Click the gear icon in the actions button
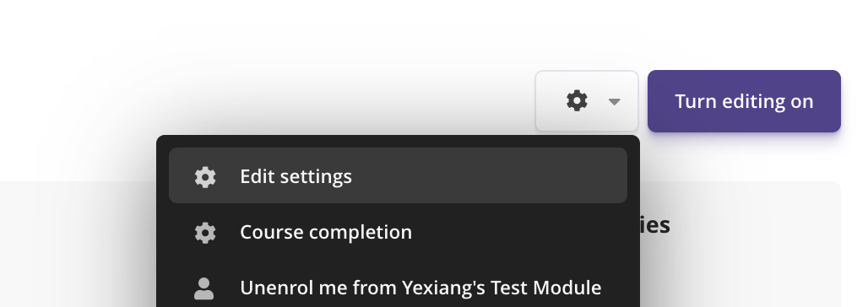 coord(577,101)
